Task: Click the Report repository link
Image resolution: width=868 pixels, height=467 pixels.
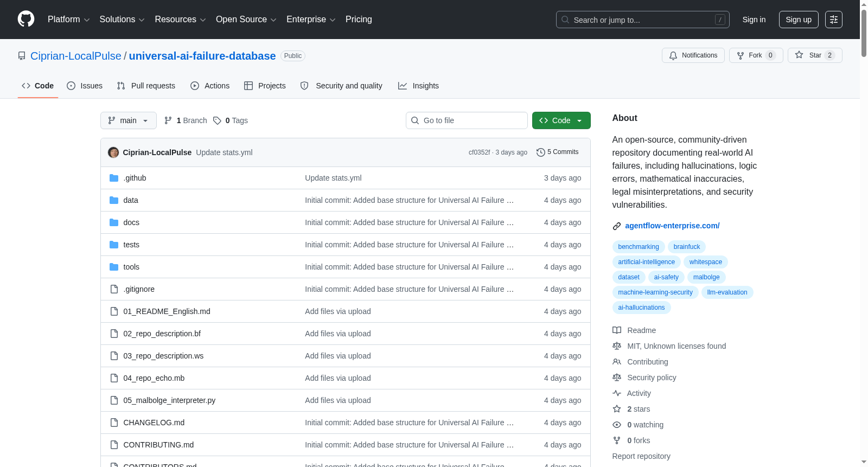Action: pos(641,456)
